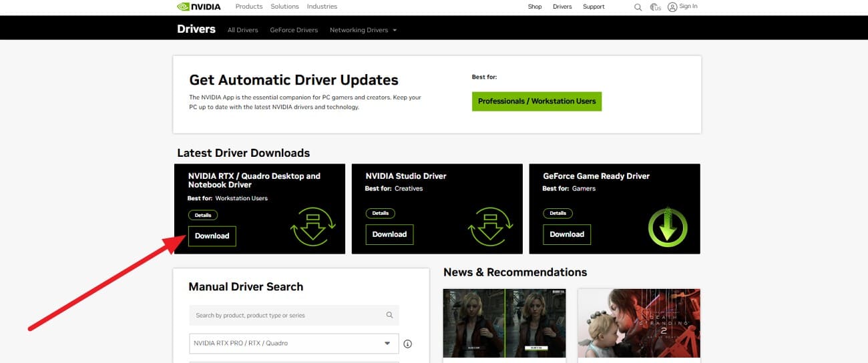Click the Drivers page title
Image resolution: width=868 pixels, height=363 pixels.
coord(196,29)
